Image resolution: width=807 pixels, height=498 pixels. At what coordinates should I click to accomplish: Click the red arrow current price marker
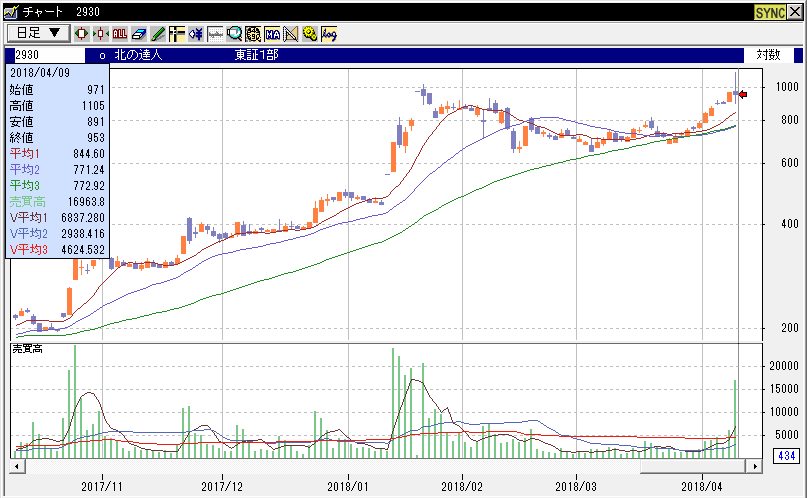[x=742, y=94]
